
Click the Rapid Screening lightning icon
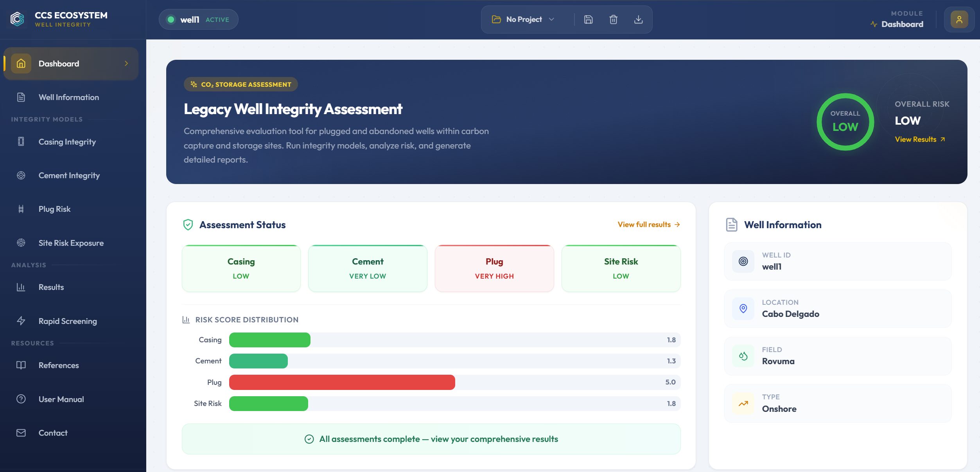[21, 321]
